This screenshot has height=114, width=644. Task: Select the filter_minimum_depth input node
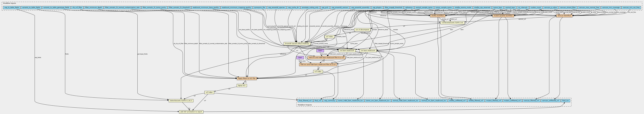click(x=93, y=8)
